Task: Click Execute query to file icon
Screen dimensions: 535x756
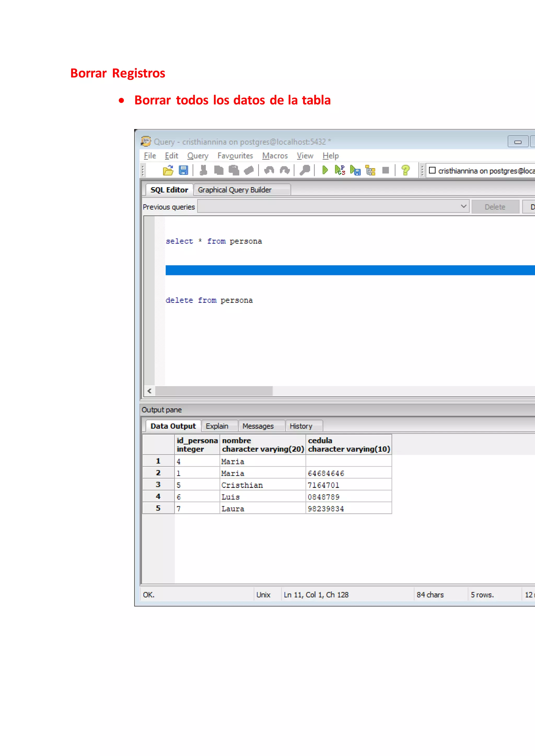Action: coord(355,170)
